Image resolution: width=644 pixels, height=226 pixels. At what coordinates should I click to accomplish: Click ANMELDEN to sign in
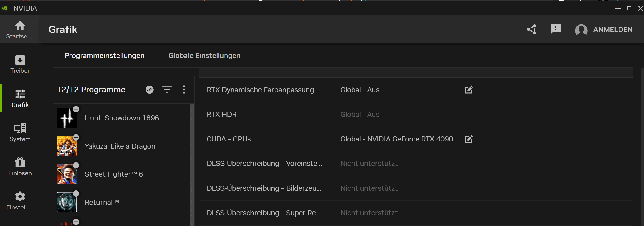coord(612,29)
